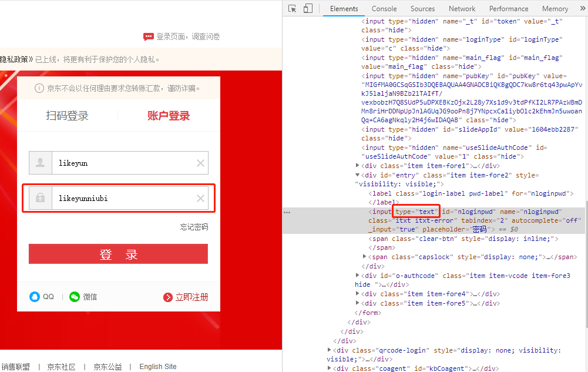Switch to 扫码登录 QR login tab
This screenshot has width=588, height=372.
(67, 116)
